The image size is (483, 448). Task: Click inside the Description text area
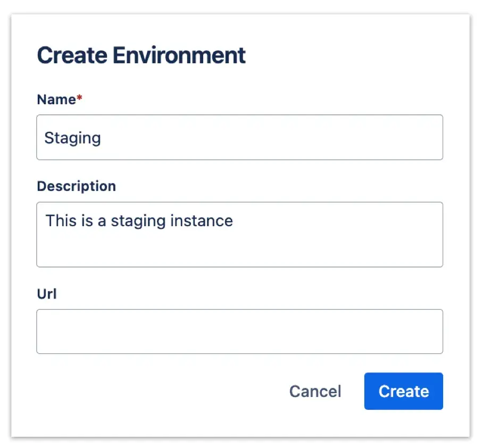tap(239, 234)
